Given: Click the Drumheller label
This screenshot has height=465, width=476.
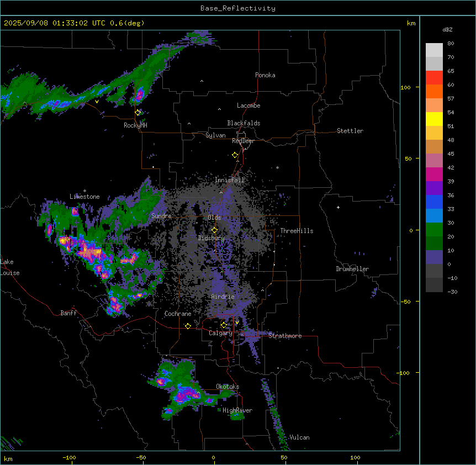Looking at the screenshot, I should 352,269.
